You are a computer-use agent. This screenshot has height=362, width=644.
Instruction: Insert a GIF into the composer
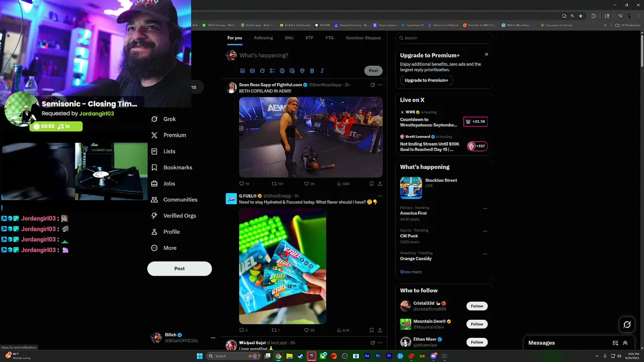253,71
